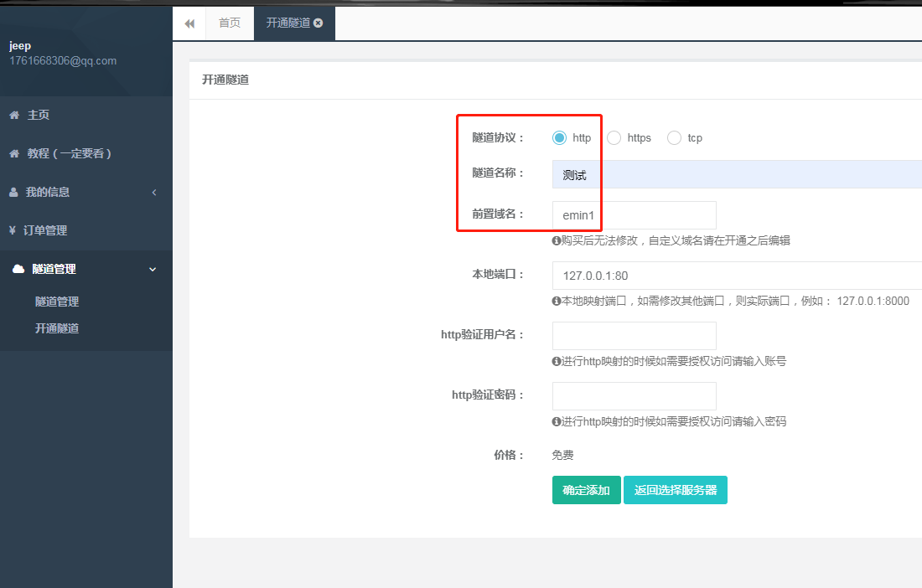Click the cloud icon beside 隧道管理
922x588 pixels.
[18, 269]
